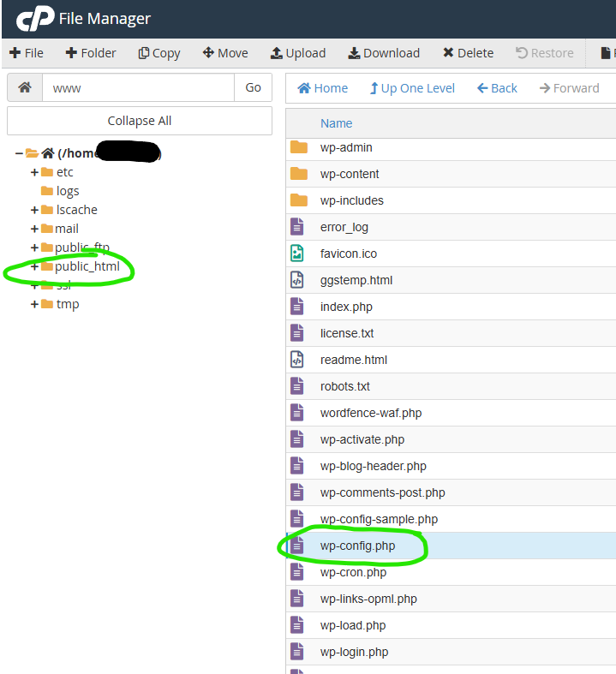Create a new file with File button
Screen dimensions: 616x674
pos(27,53)
